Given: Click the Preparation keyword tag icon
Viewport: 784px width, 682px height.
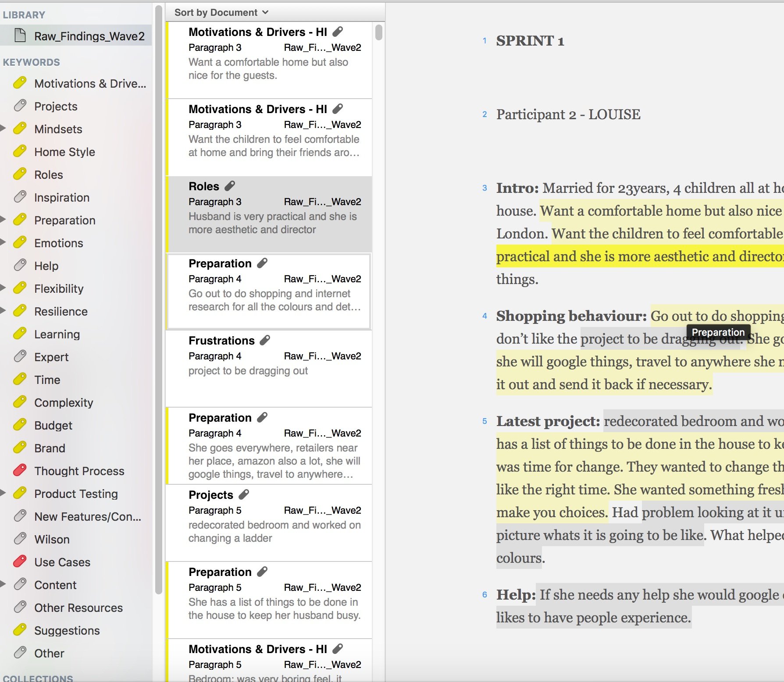Looking at the screenshot, I should [20, 220].
